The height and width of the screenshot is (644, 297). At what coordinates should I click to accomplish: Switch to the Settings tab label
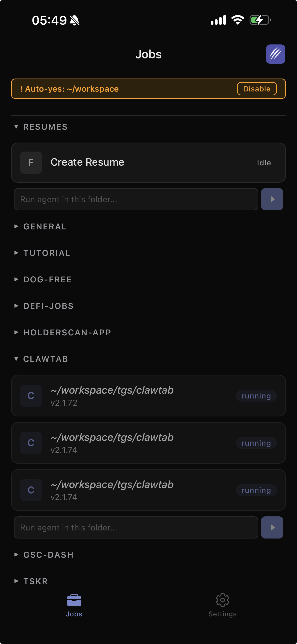tap(222, 614)
